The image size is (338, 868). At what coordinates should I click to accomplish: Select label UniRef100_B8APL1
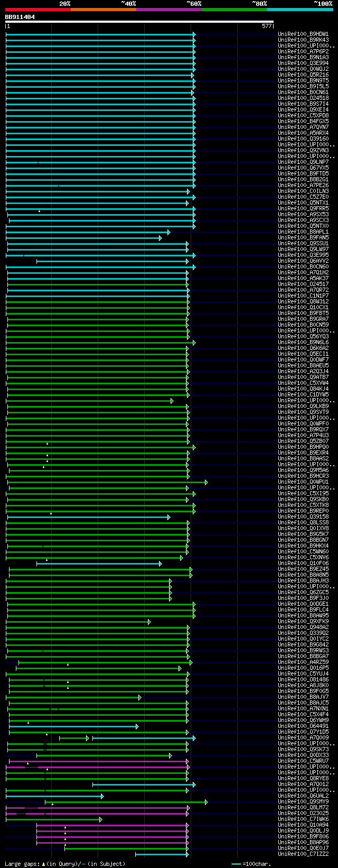(303, 232)
